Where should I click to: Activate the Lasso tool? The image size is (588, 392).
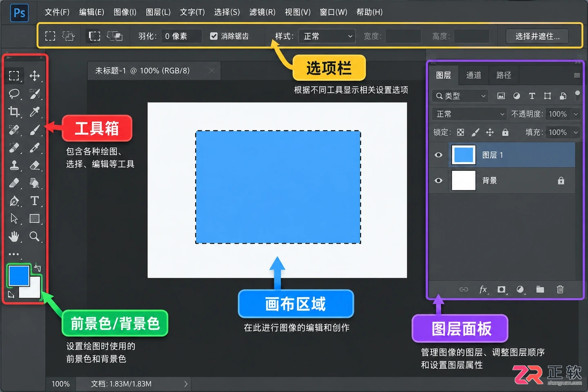14,94
